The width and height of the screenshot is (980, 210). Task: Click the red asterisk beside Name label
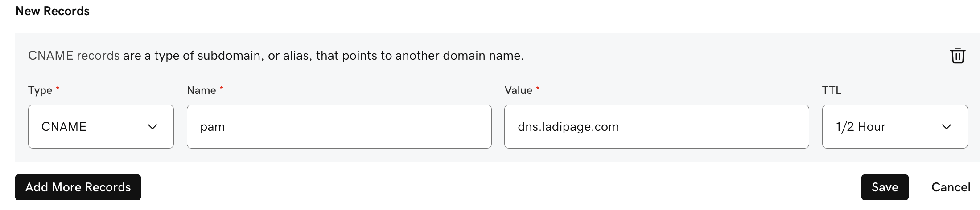point(222,89)
